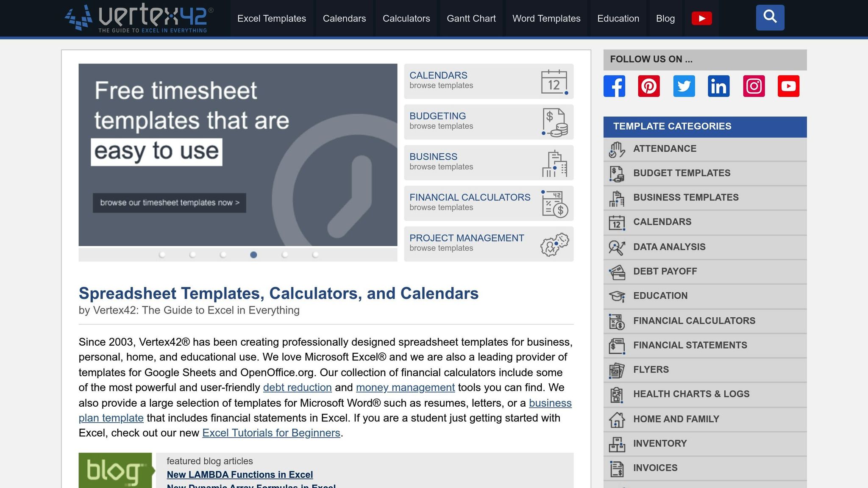Click the house icon beside Home and Family
The image size is (868, 488).
coord(617,420)
